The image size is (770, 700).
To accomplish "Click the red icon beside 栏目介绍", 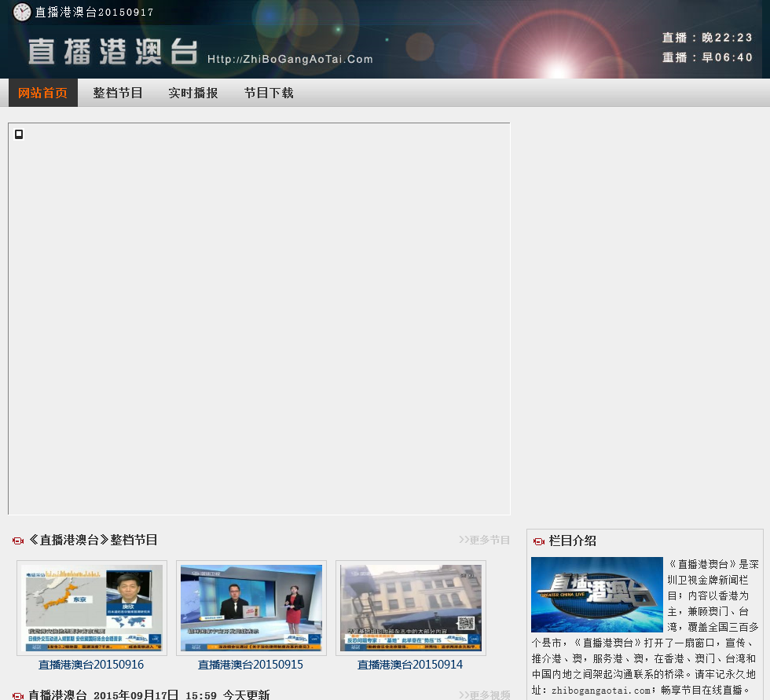I will point(539,541).
